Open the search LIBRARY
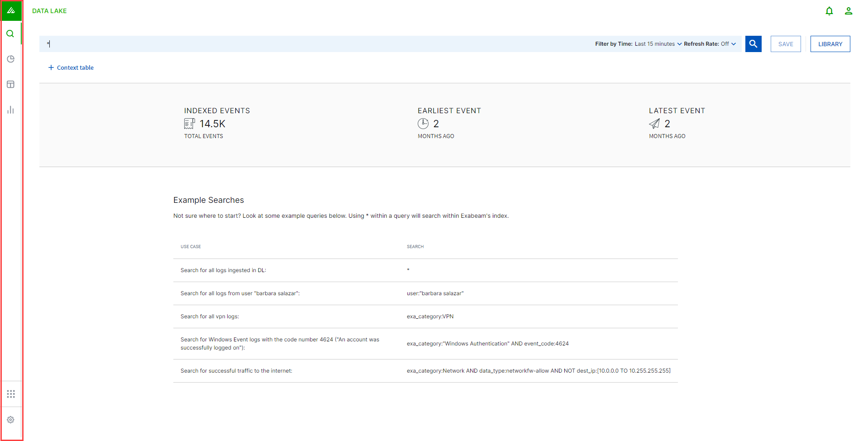 click(830, 44)
